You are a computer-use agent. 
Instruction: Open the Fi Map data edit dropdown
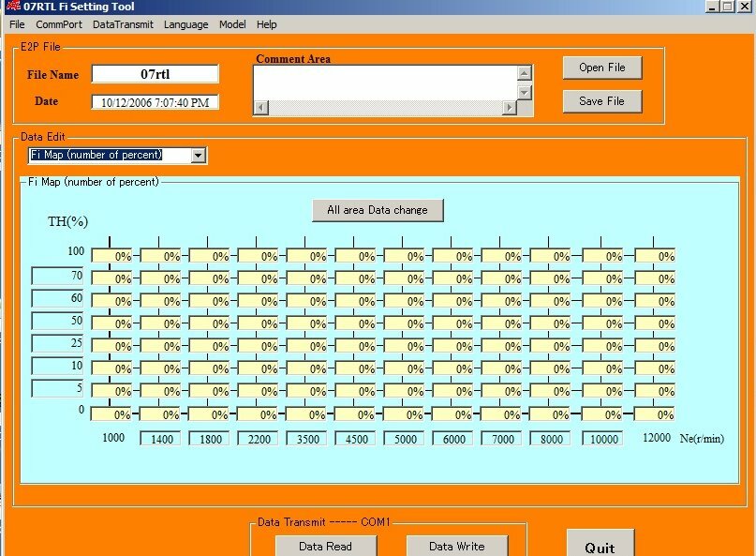tap(200, 155)
